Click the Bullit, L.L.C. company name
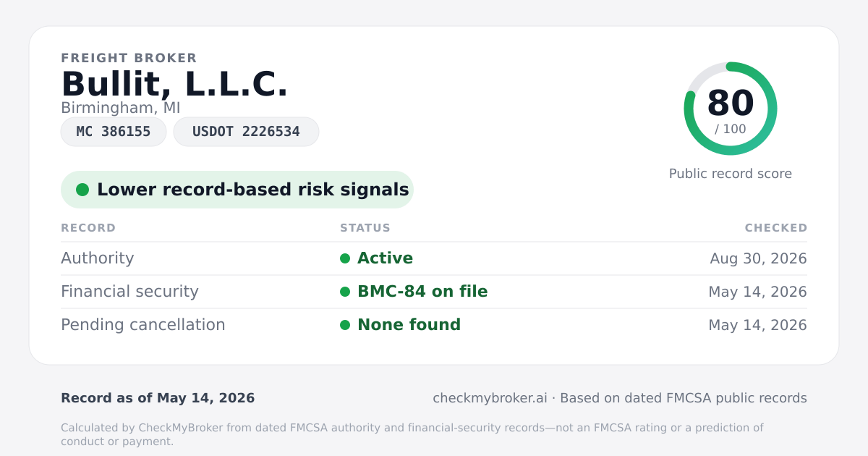Screen dimensions: 868x456 [174, 84]
